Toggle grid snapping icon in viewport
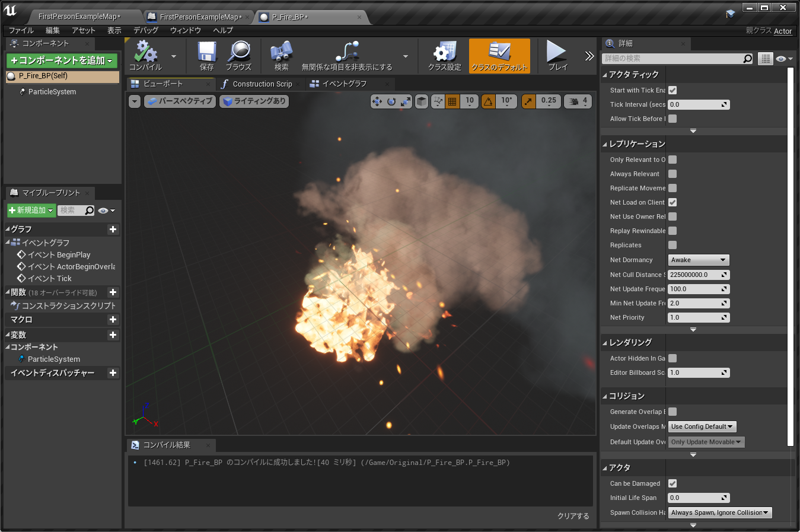This screenshot has height=532, width=800. 452,101
